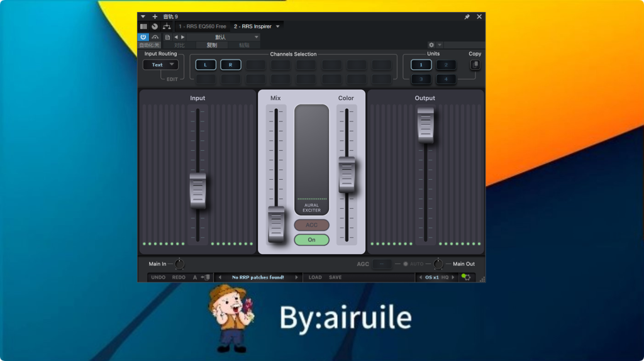Image resolution: width=644 pixels, height=361 pixels.
Task: Click EDIT under Input Routing
Action: click(x=172, y=79)
